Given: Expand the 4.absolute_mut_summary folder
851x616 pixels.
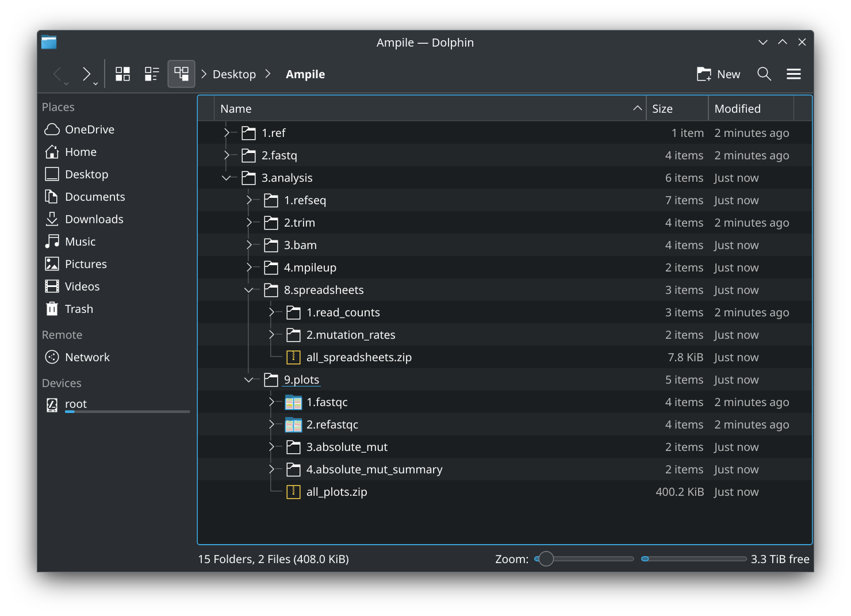Looking at the screenshot, I should (x=271, y=469).
